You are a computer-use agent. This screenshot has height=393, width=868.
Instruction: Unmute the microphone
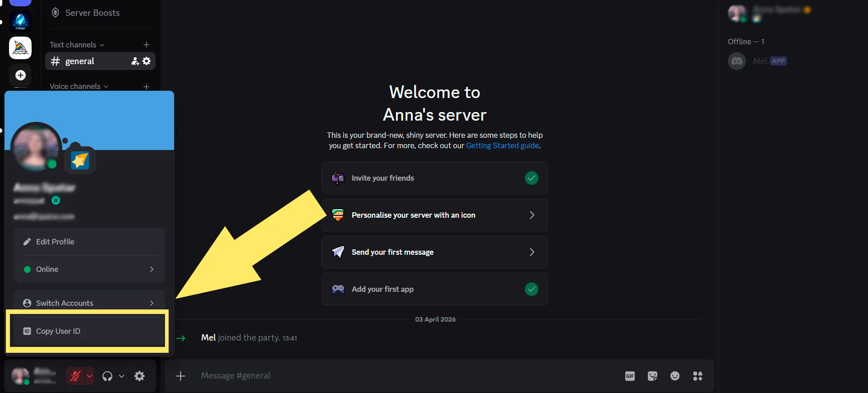pos(75,376)
